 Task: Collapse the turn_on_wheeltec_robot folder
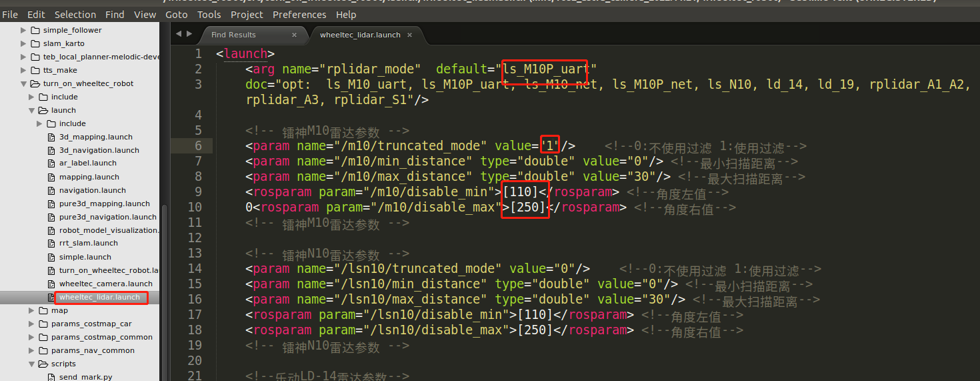24,83
